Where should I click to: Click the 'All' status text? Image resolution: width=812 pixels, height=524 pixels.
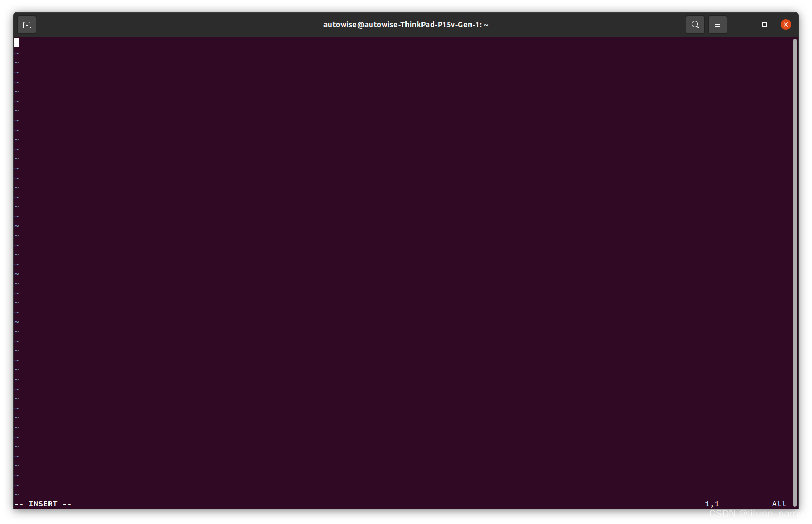pyautogui.click(x=779, y=504)
